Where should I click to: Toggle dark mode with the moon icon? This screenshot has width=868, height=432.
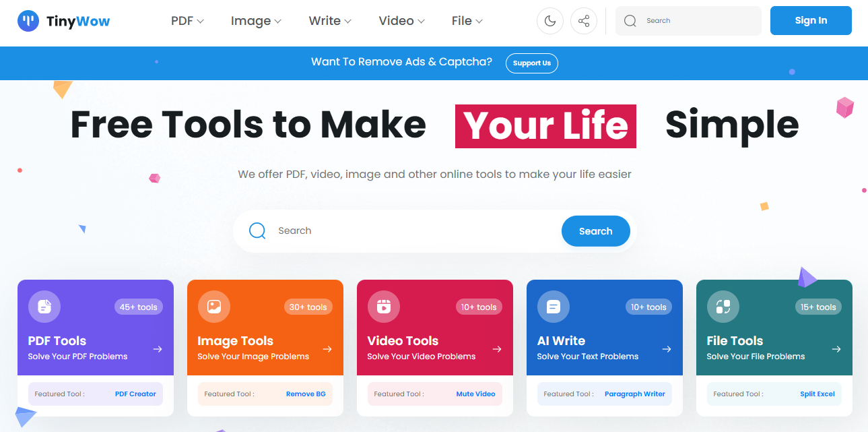[x=550, y=21]
